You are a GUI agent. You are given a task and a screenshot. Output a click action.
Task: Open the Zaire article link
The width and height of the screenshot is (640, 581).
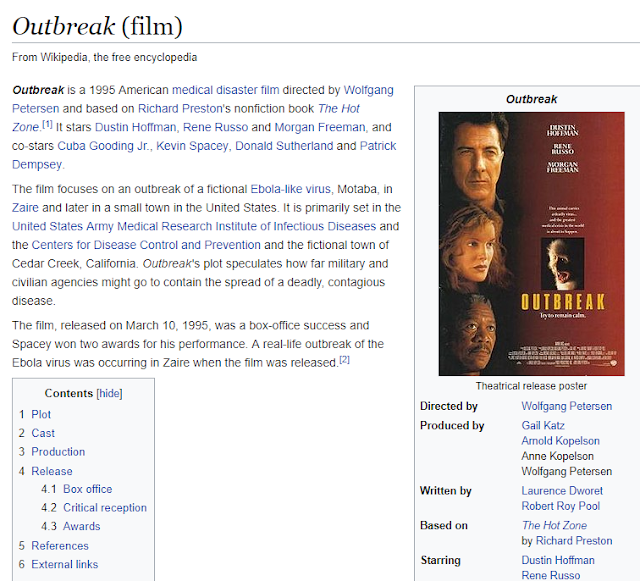pyautogui.click(x=25, y=208)
